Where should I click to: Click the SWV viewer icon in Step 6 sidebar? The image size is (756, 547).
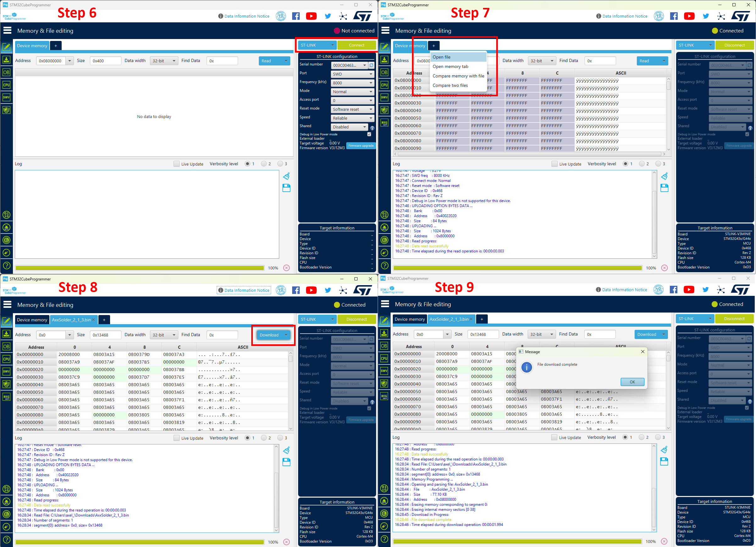tap(6, 97)
